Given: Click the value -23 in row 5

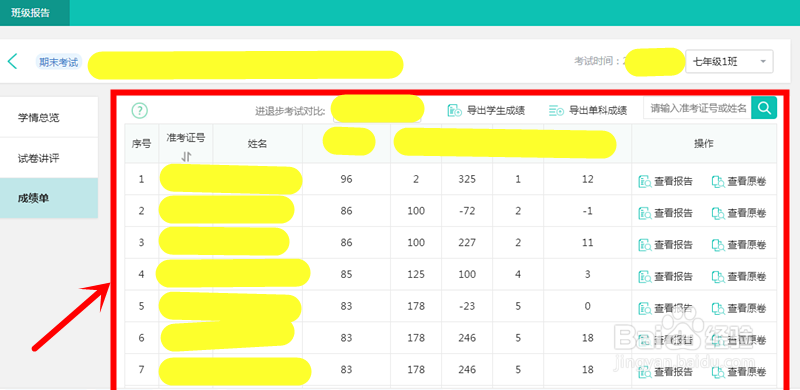Looking at the screenshot, I should click(467, 306).
